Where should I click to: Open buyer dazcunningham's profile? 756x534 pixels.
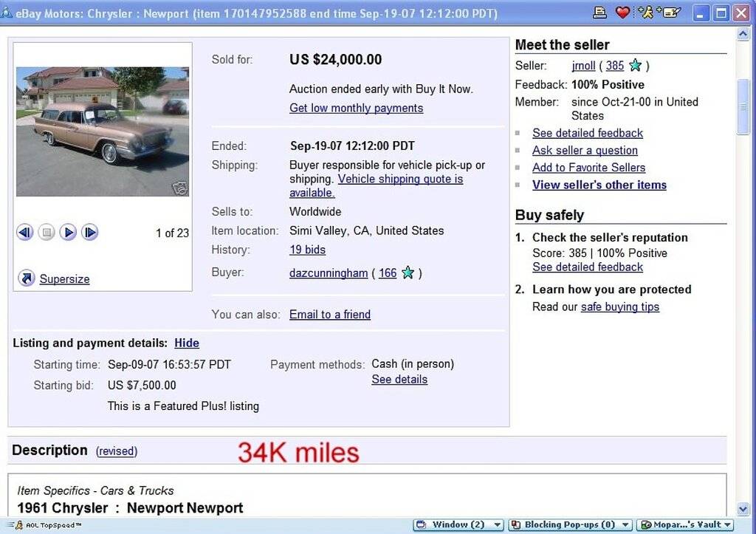[x=329, y=273]
